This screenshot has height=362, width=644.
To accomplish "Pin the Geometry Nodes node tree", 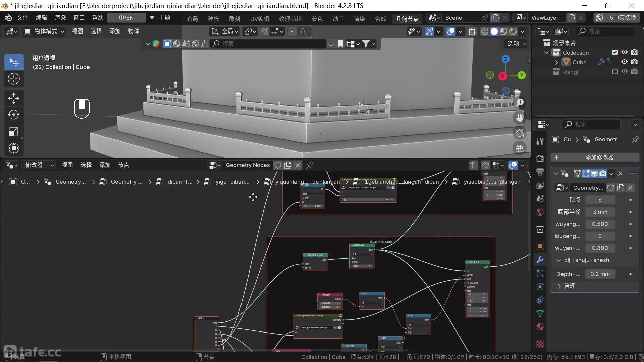I will 310,165.
